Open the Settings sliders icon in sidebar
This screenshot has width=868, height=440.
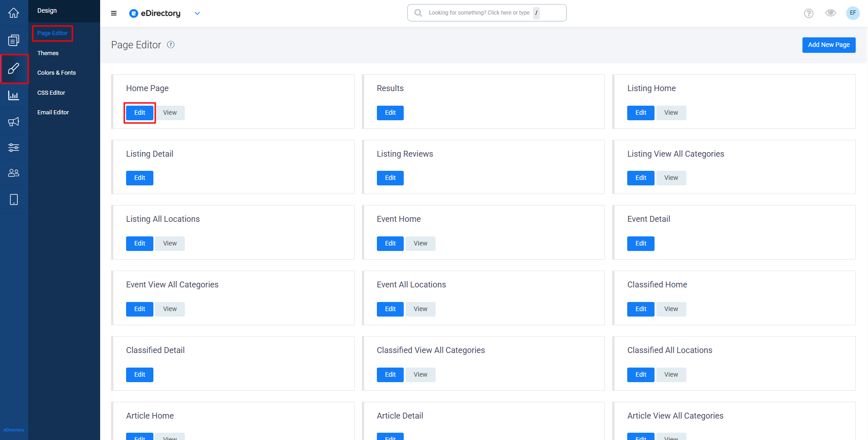[x=14, y=147]
